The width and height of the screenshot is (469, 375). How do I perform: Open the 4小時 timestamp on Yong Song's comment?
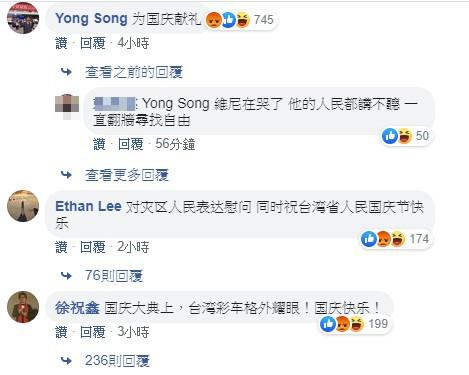click(x=133, y=43)
